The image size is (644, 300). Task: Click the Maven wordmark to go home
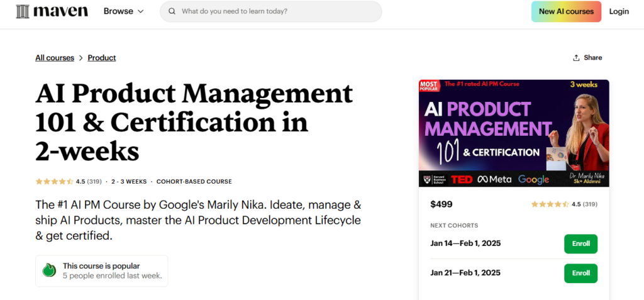coord(60,11)
